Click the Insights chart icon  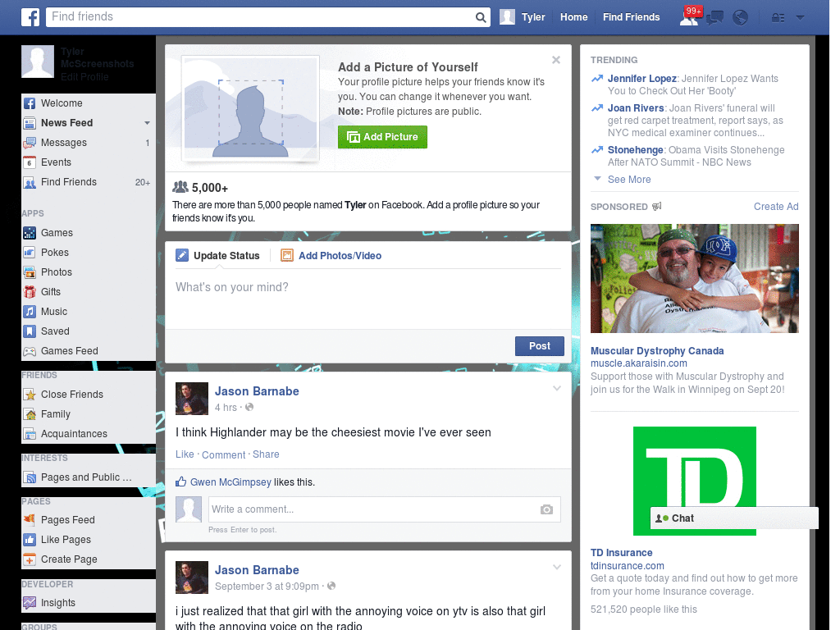tap(30, 603)
